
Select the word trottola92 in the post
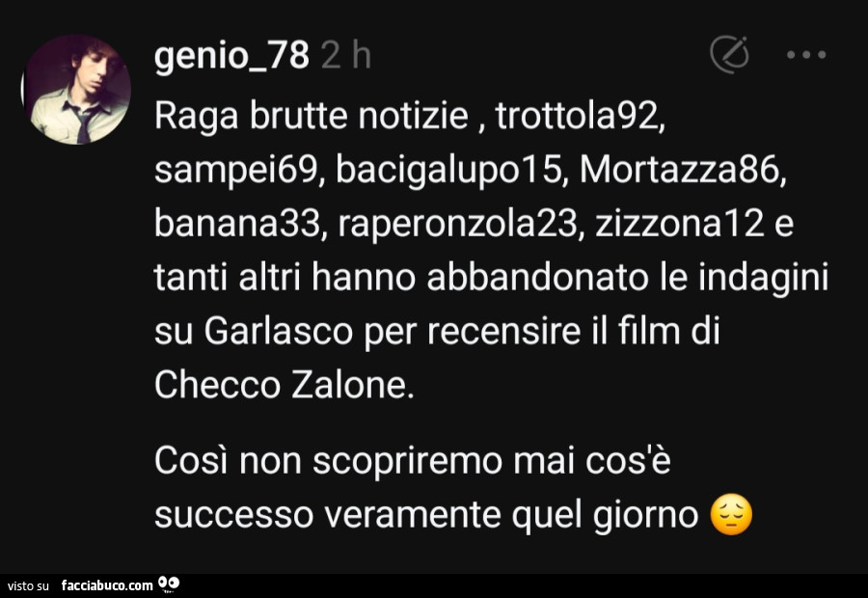pyautogui.click(x=579, y=117)
